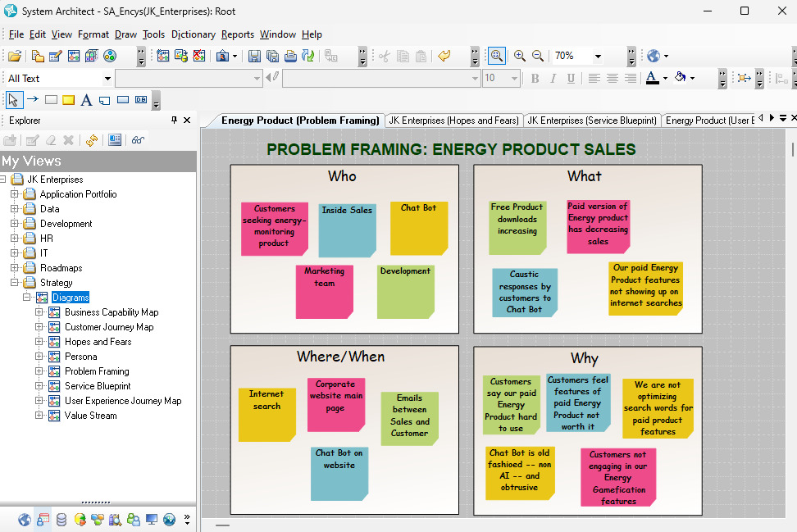Open font color dropdown arrow
Image resolution: width=797 pixels, height=532 pixels.
coord(665,78)
